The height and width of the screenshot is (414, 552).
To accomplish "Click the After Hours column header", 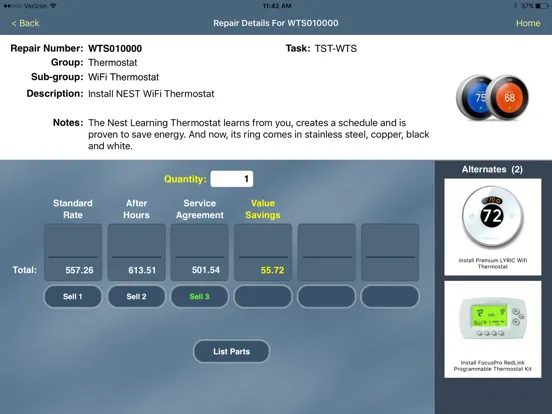I will click(136, 209).
